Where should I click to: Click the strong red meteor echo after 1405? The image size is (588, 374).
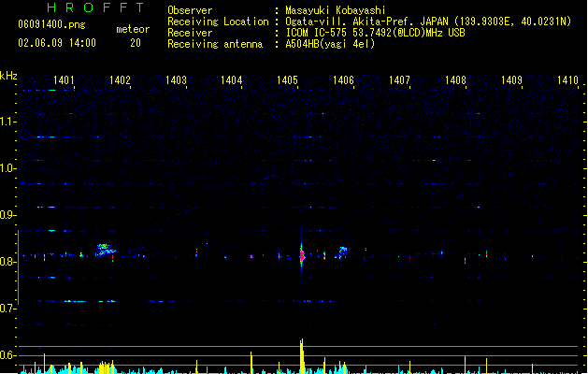pyautogui.click(x=302, y=255)
